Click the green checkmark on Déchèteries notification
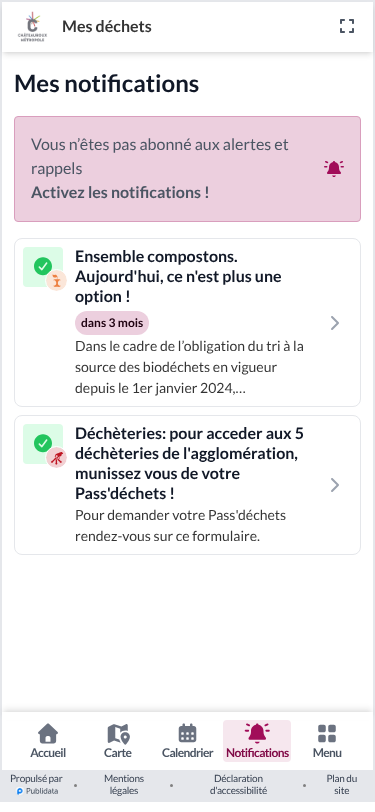 tap(42, 443)
